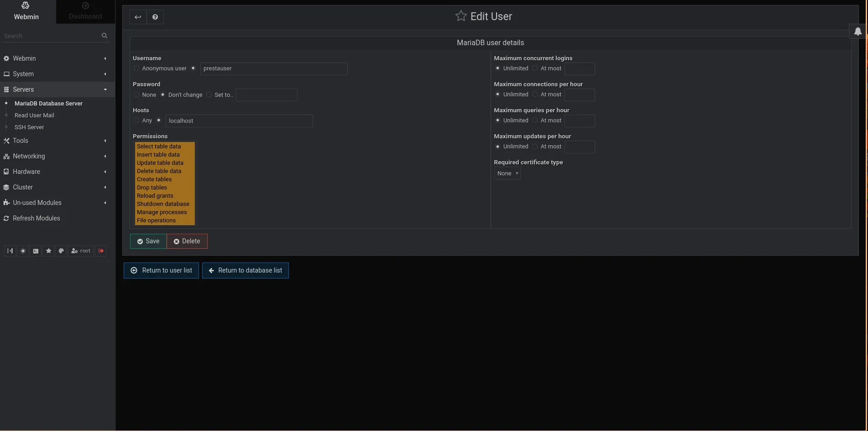Collapse the sidebar with the bottom toolbar icon

pyautogui.click(x=10, y=251)
